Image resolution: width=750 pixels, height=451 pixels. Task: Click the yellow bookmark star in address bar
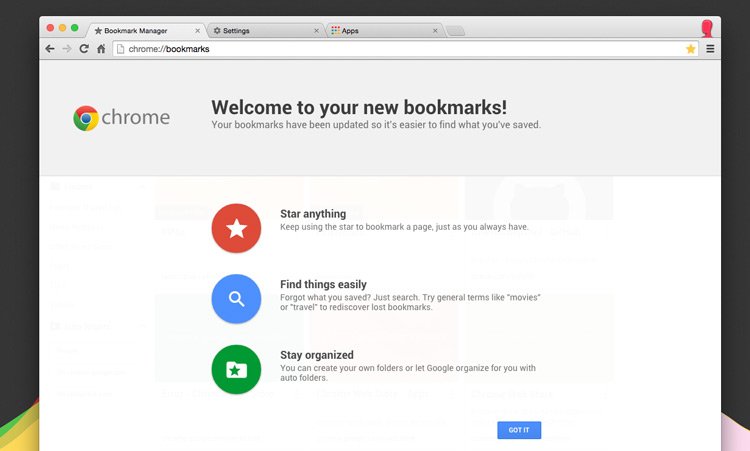point(690,49)
